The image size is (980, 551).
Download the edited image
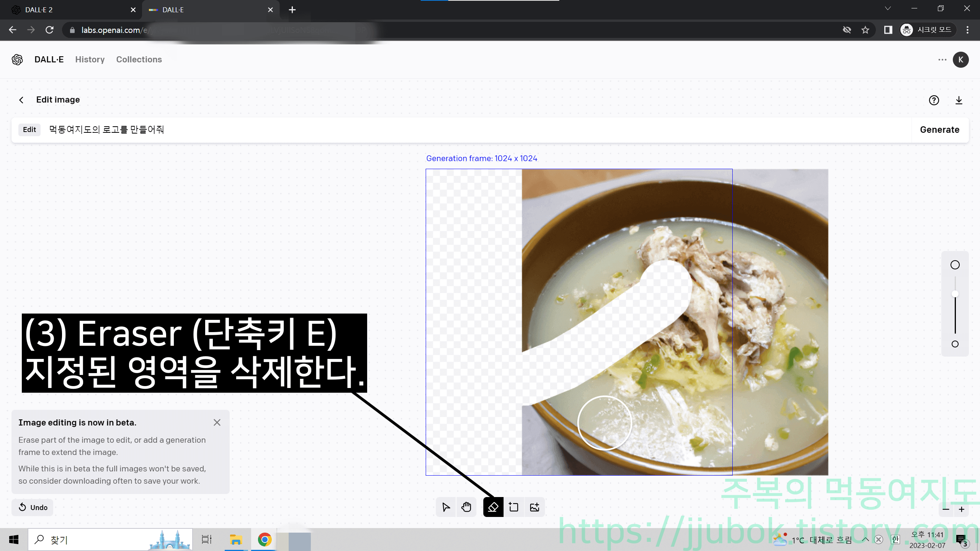tap(959, 100)
